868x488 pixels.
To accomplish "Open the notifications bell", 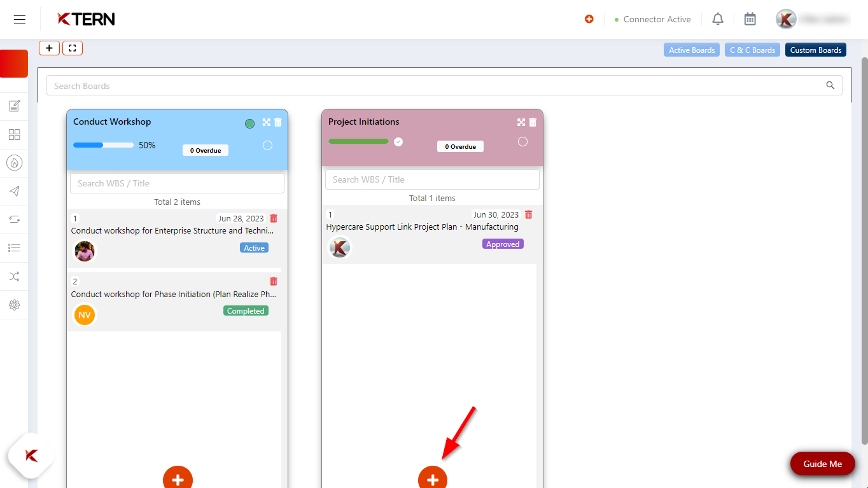I will point(717,19).
